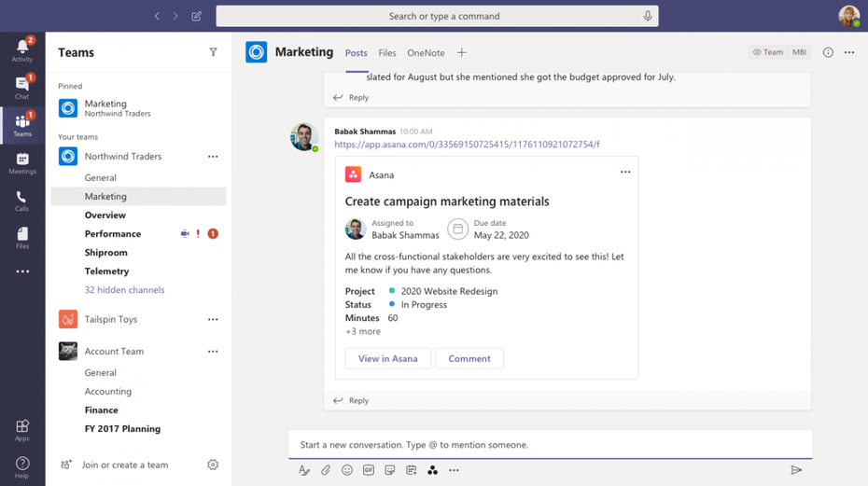Insert an emoji in message
This screenshot has width=868, height=486.
tap(347, 470)
